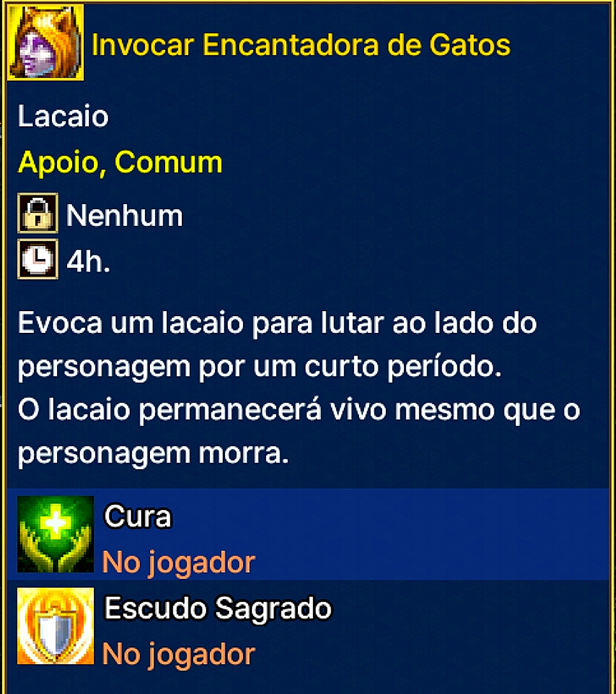Click the O lacaio permanecerá vivo line

pyautogui.click(x=299, y=410)
